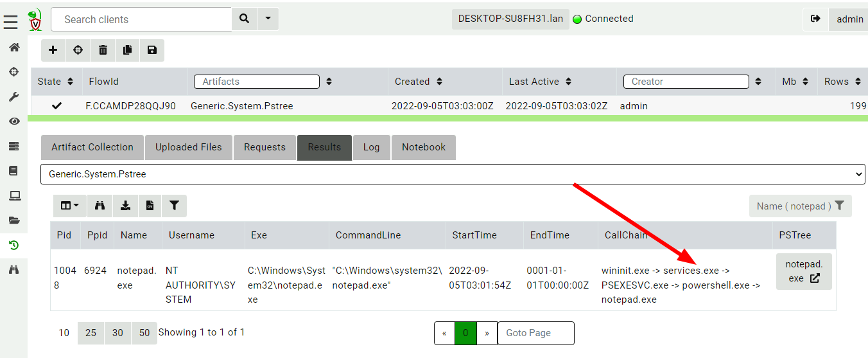Screen dimensions: 868x358
Task: Click the new collection plus icon
Action: coord(53,50)
